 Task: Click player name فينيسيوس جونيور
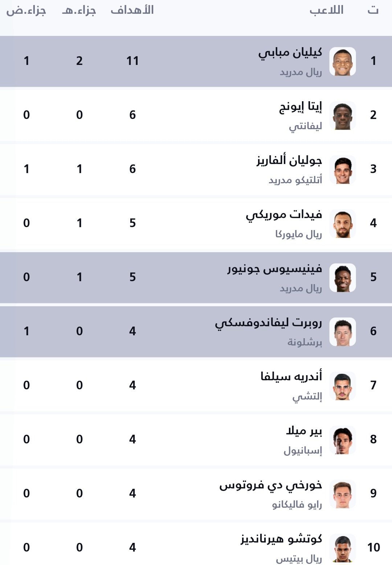coord(274,269)
